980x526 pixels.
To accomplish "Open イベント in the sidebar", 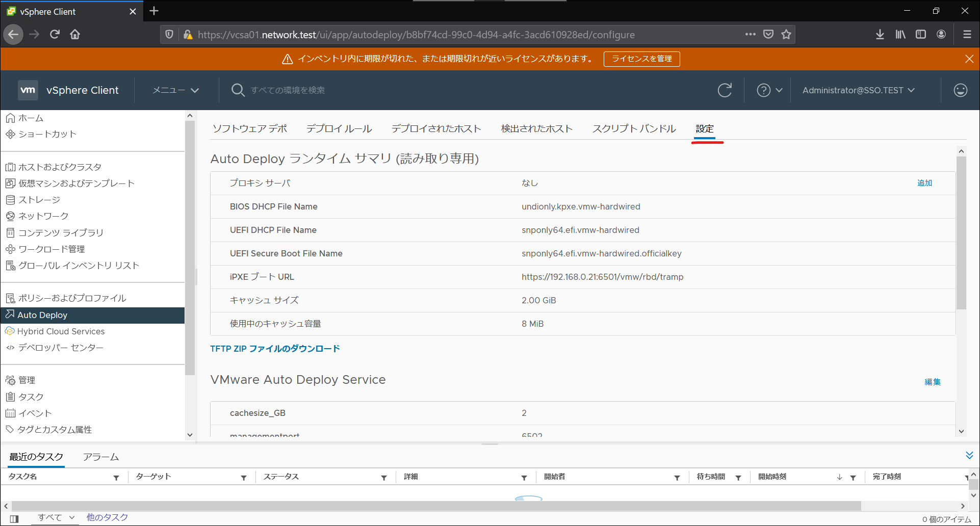I will tap(29, 413).
